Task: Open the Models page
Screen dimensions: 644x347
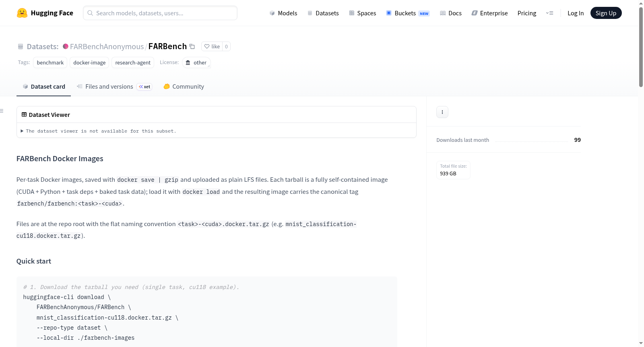Action: point(283,13)
